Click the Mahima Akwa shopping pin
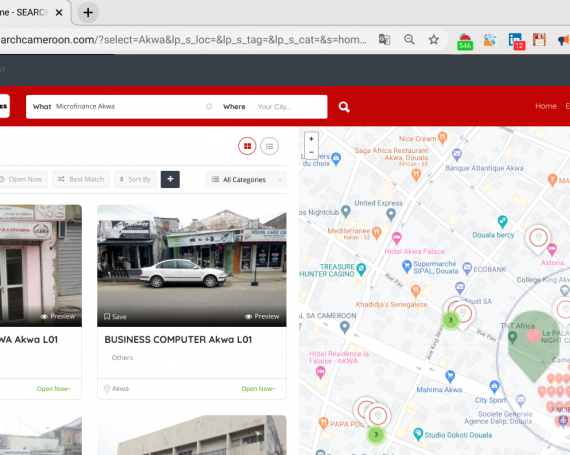The height and width of the screenshot is (455, 570). 450,376
